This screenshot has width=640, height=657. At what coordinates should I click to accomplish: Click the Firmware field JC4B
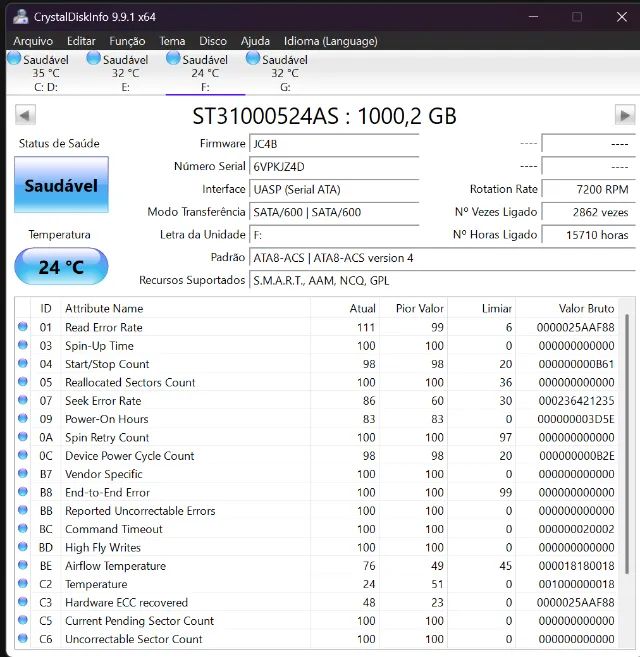pyautogui.click(x=334, y=144)
